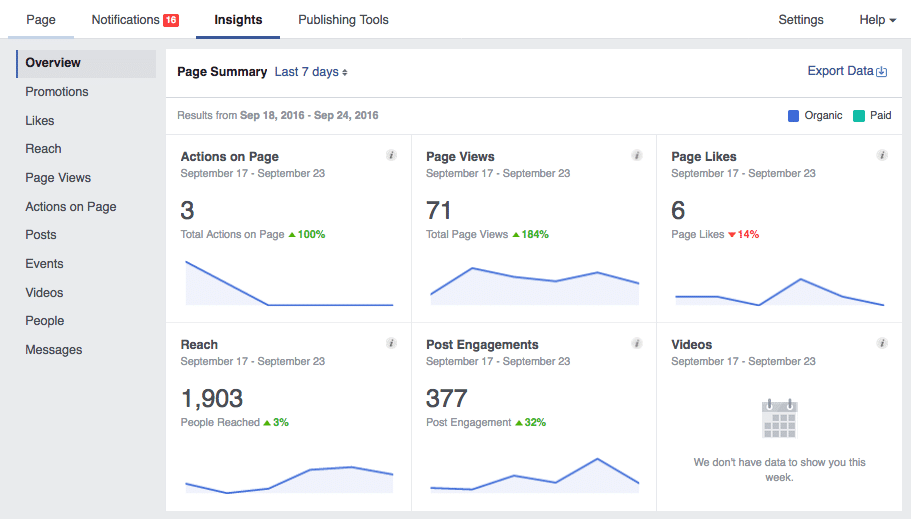Open Messages in the sidebar

pyautogui.click(x=53, y=350)
